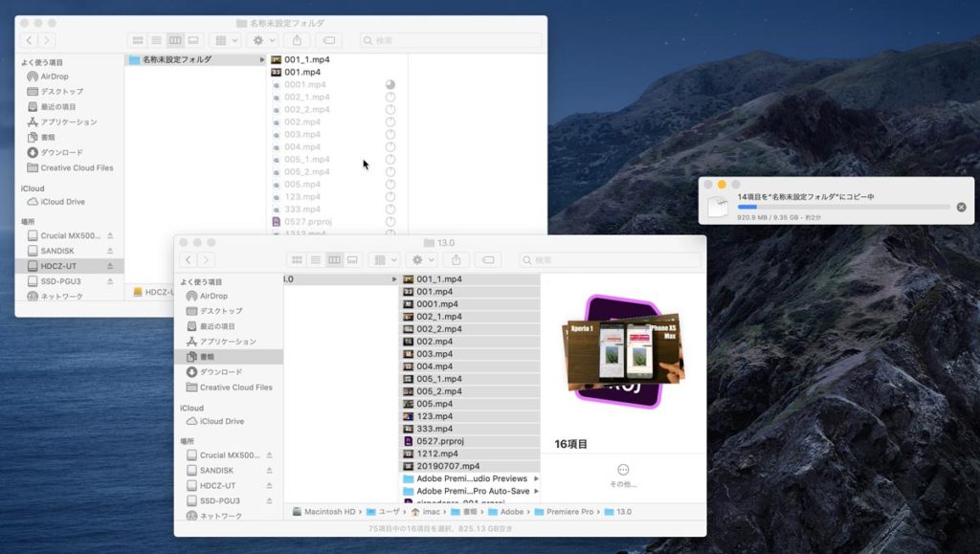
Task: Eject Crucial MX500 in 名称未設定フォルダ window sidebar
Action: pos(110,235)
